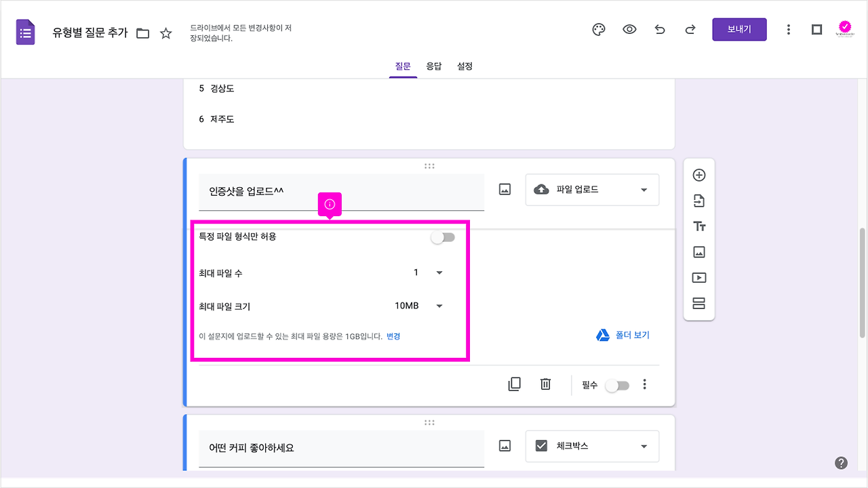Open the import questions tool
Viewport: 868px width, 488px height.
[698, 200]
